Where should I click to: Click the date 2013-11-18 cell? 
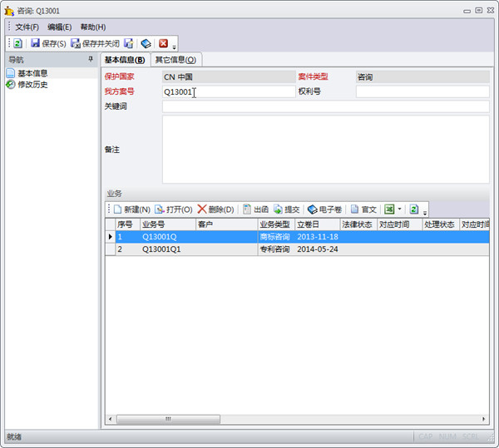coord(318,237)
